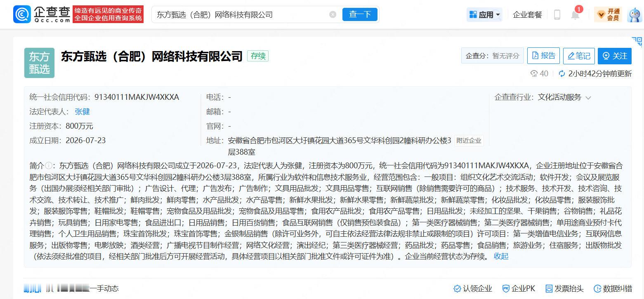Open the user avatar menu
The width and height of the screenshot is (644, 299).
coord(634,15)
